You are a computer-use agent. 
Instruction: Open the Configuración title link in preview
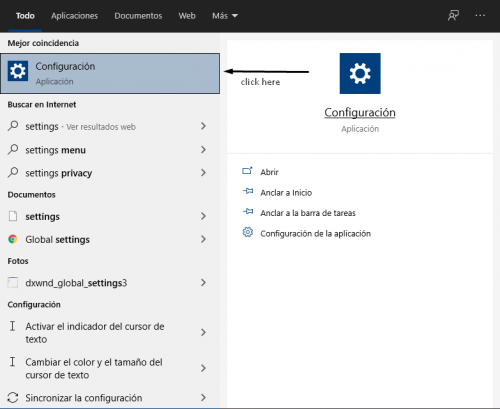[360, 113]
